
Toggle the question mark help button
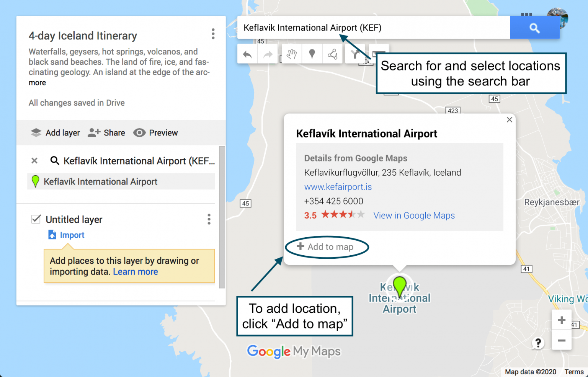coord(538,343)
